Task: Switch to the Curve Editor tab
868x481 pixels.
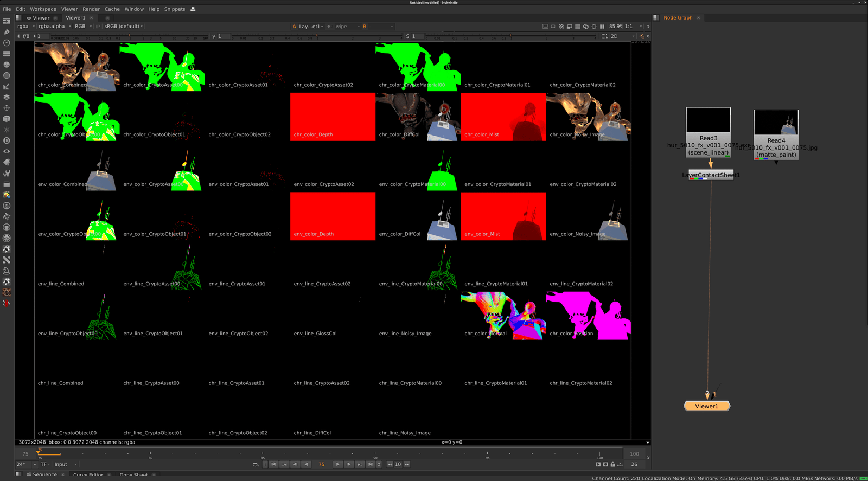Action: click(x=88, y=474)
